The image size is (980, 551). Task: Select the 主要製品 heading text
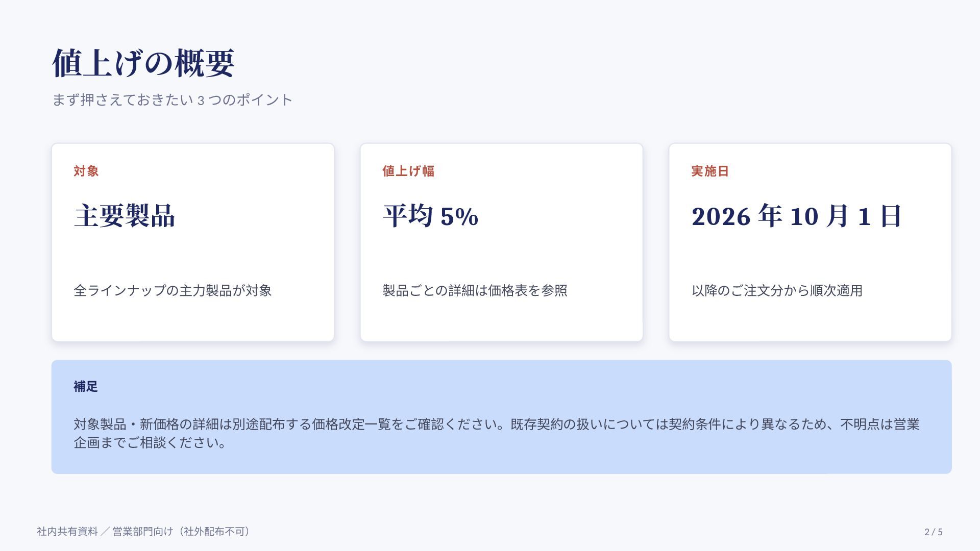(125, 216)
